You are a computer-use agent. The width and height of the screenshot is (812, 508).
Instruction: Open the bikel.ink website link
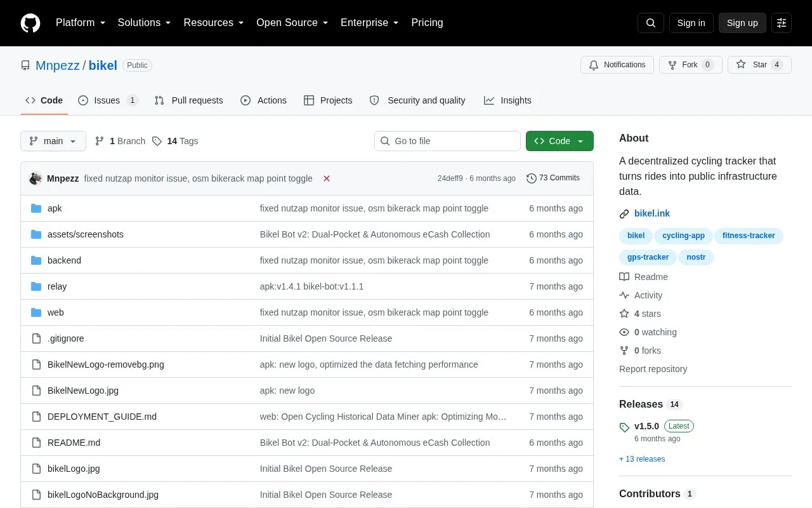652,213
